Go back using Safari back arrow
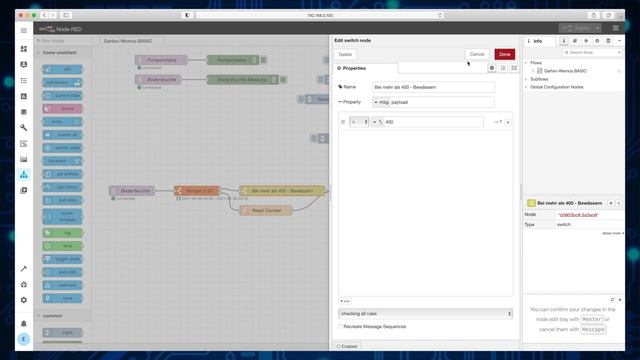 tap(44, 15)
